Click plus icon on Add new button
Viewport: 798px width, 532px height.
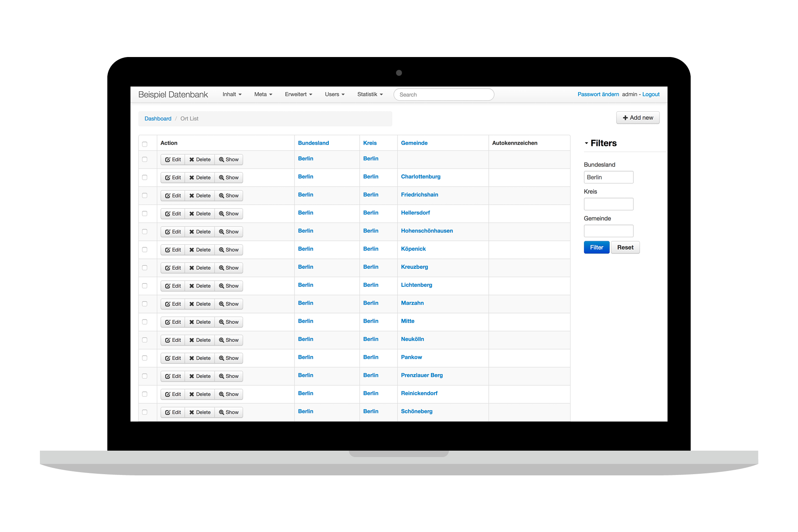[x=625, y=118]
